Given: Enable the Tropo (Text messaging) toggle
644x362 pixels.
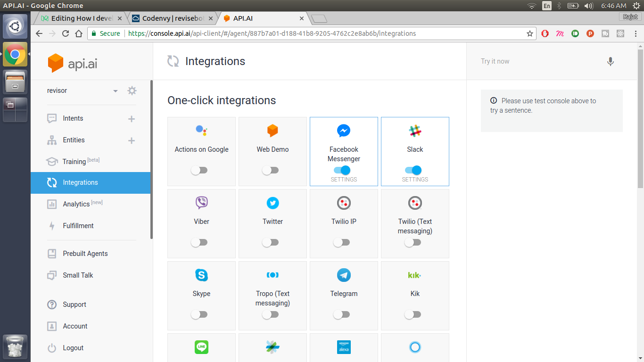Looking at the screenshot, I should coord(270,314).
